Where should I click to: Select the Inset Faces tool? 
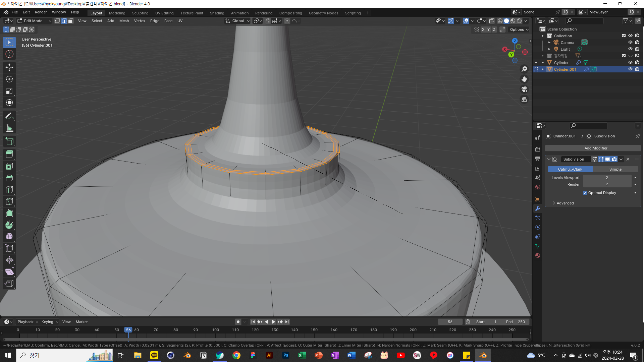point(9,166)
